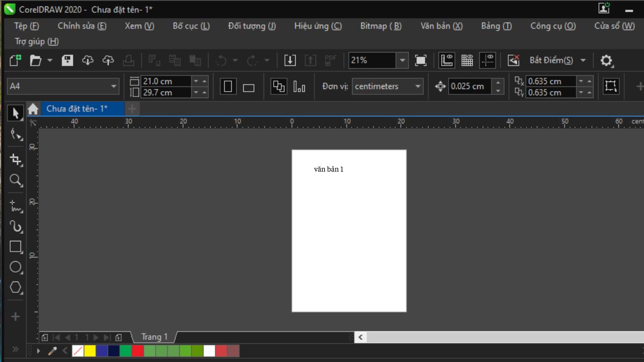Viewport: 644px width, 362px height.
Task: Expand toolbox with double chevron
Action: [x=16, y=349]
